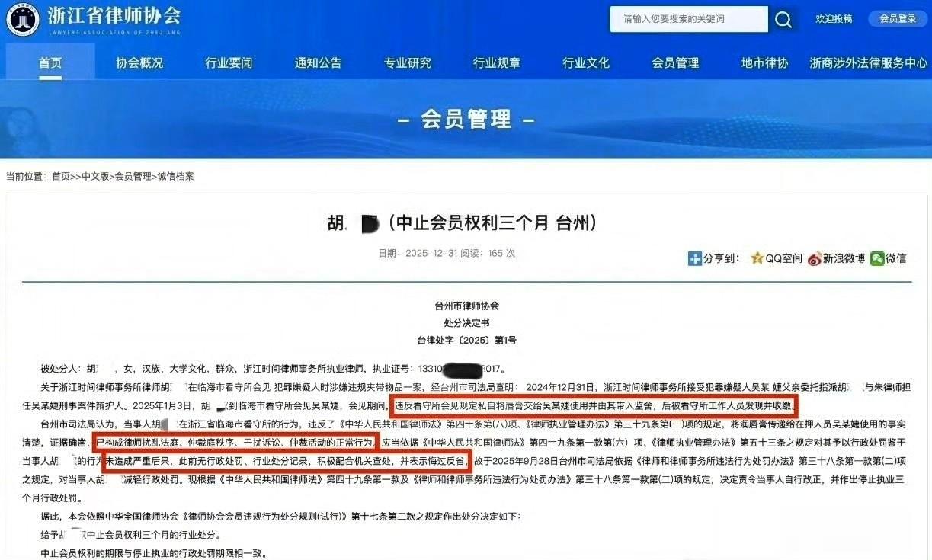
Task: Open the 首页 navigation tab
Action: tap(50, 63)
